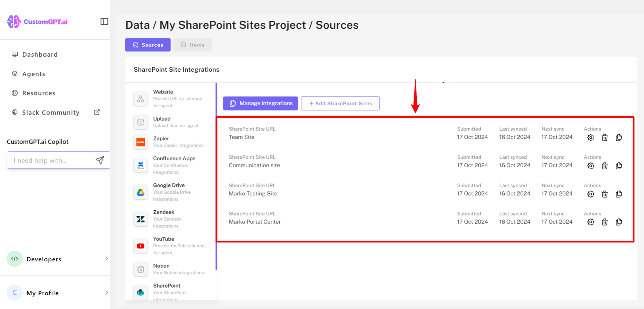
Task: Copy the Marko Portal Center URL
Action: (619, 222)
